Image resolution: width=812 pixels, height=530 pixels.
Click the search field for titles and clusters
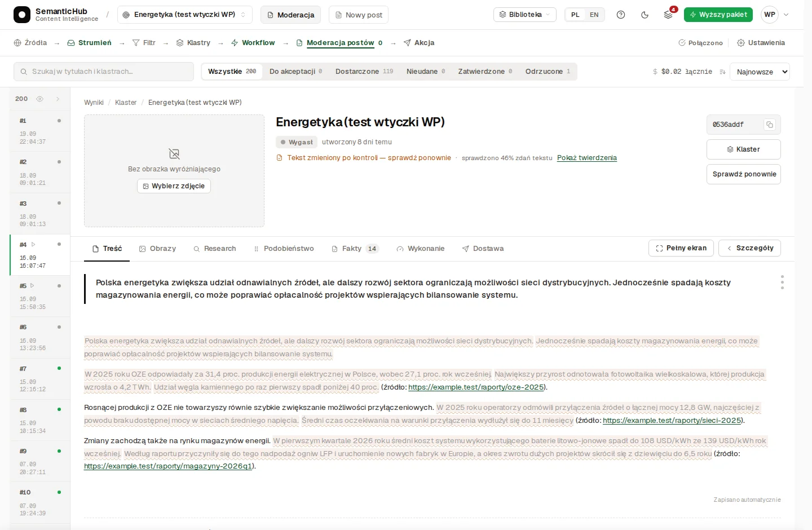104,72
